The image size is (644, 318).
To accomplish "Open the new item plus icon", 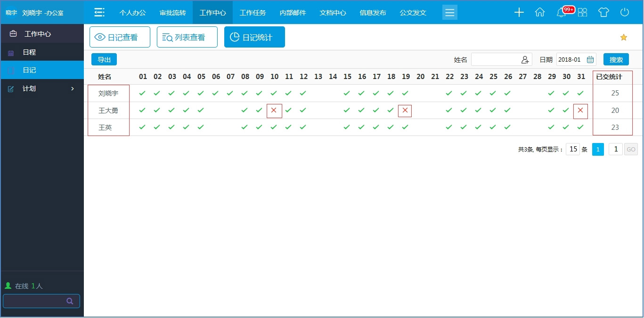I will [519, 12].
